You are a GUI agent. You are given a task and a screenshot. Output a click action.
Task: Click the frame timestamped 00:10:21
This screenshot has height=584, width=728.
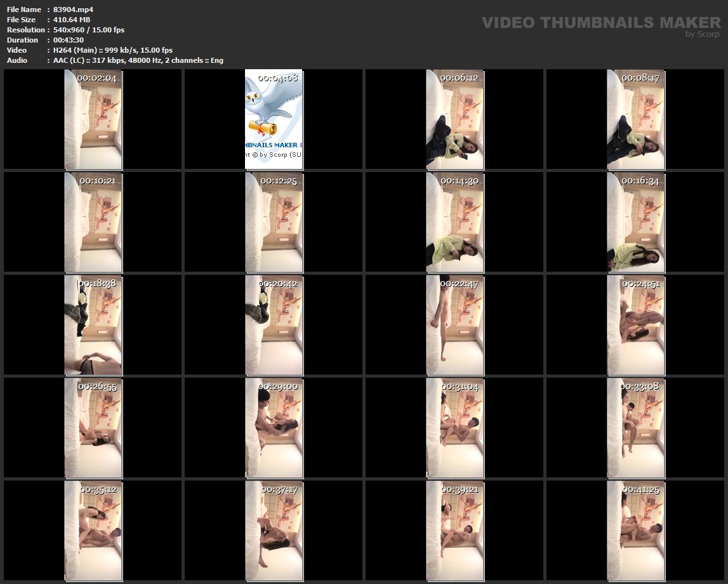(x=93, y=222)
